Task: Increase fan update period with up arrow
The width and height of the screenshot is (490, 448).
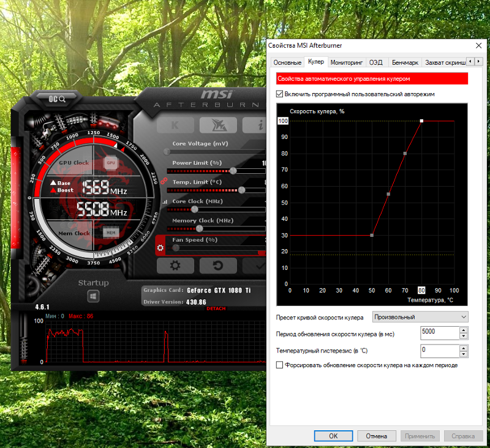Action: click(464, 330)
